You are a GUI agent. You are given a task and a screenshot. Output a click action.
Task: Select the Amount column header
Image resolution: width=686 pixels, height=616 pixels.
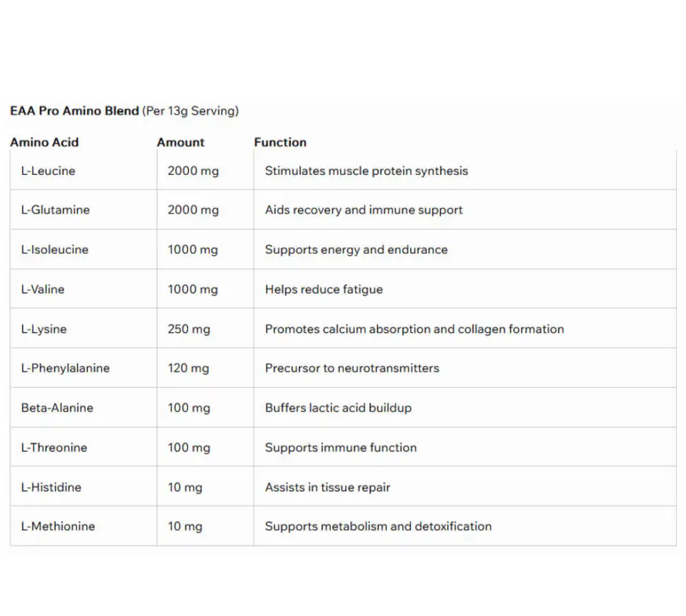(x=180, y=143)
